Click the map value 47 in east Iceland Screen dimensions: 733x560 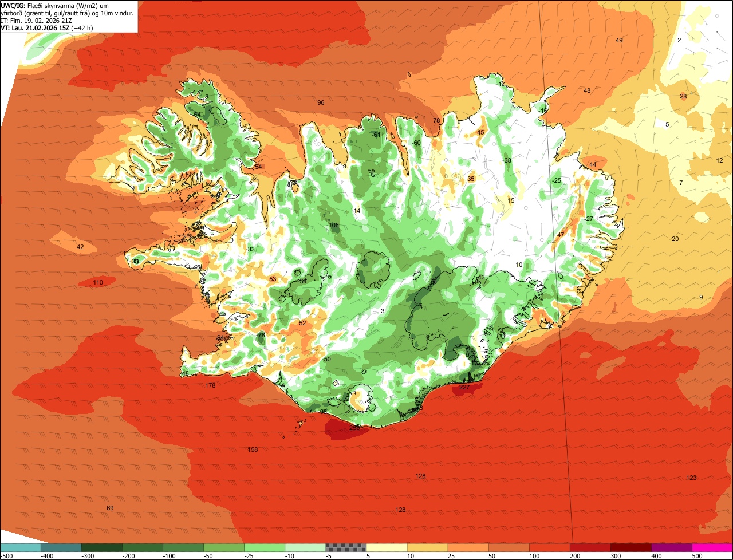click(561, 235)
